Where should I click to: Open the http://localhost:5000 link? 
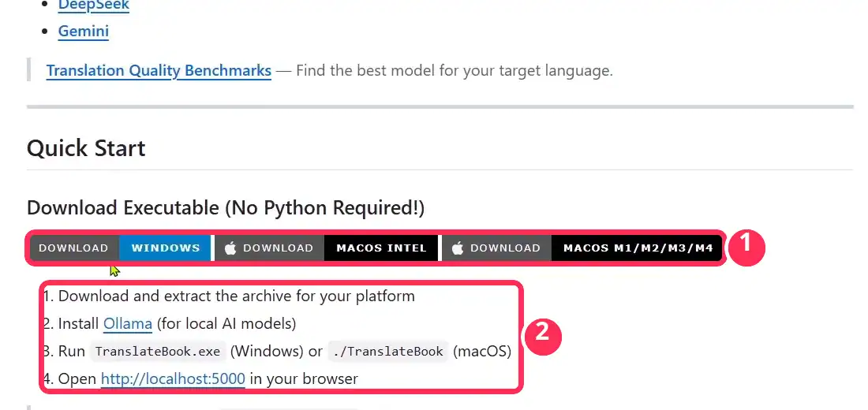pos(173,379)
